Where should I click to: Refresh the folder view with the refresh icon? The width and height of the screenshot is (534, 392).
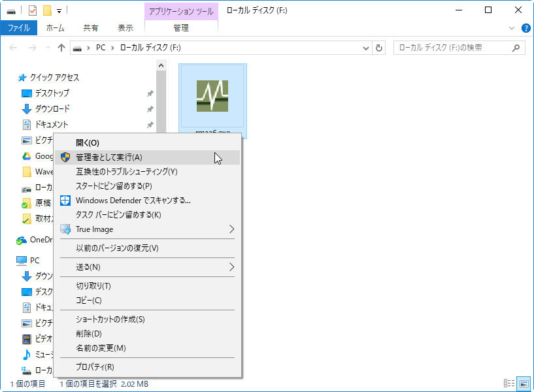[379, 48]
